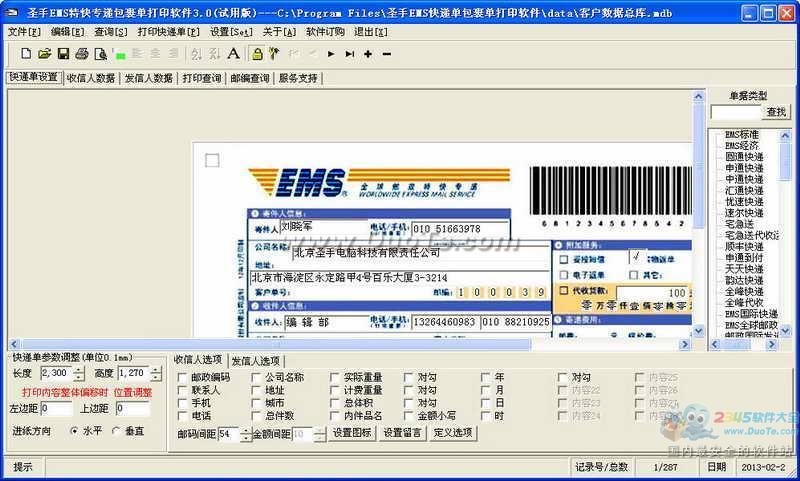The width and height of the screenshot is (800, 481).
Task: Tick the 手机 checkbox
Action: (182, 403)
